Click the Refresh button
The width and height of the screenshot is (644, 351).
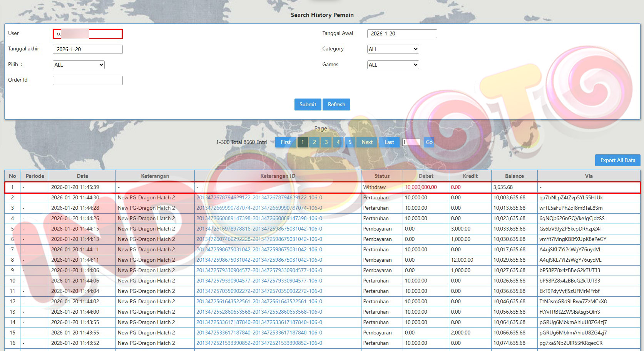336,104
